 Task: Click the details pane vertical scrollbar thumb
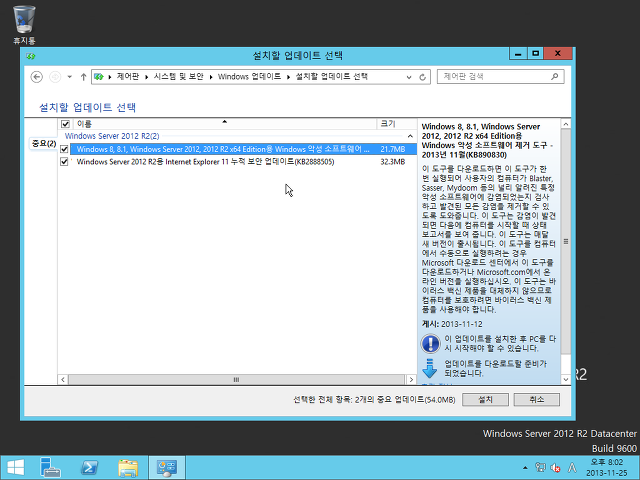click(566, 242)
